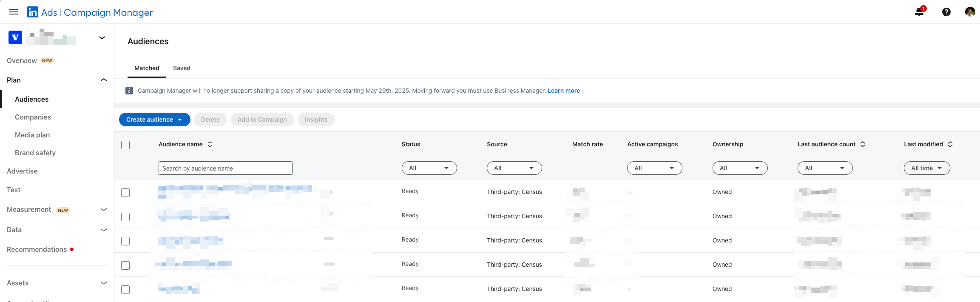Open the Source filter dropdown
Viewport: 980px width, 302px height.
(514, 168)
